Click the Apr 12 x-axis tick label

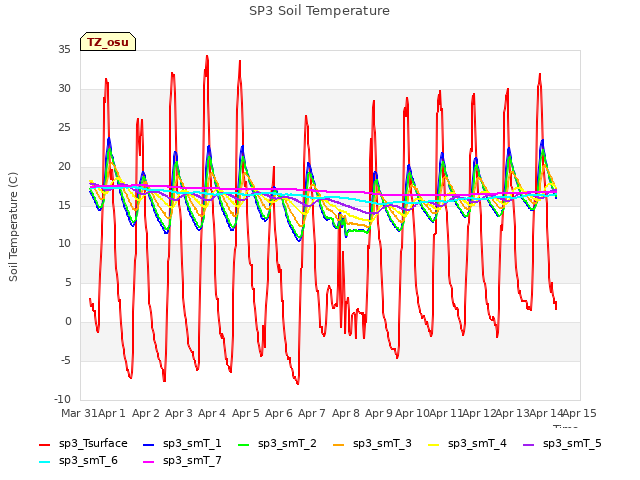point(479,413)
